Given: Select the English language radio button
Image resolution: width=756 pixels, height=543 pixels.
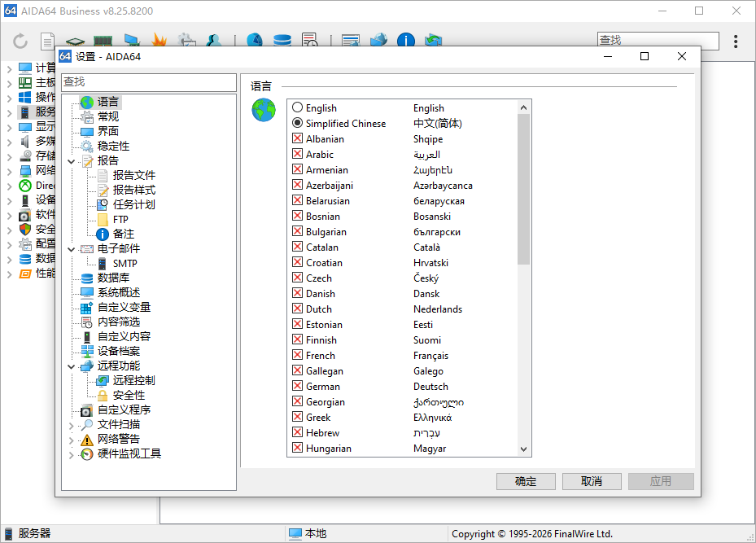Looking at the screenshot, I should (297, 107).
